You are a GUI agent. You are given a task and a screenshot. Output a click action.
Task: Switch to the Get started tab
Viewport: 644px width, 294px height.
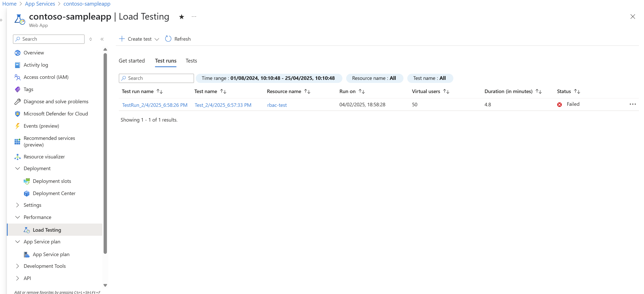[x=132, y=61]
